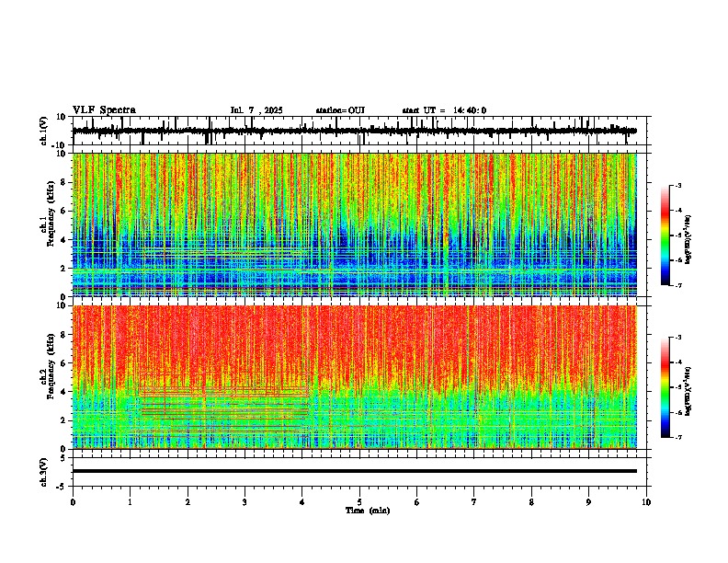Click the time axis tick label "5"
The height and width of the screenshot is (563, 728).
(x=359, y=502)
